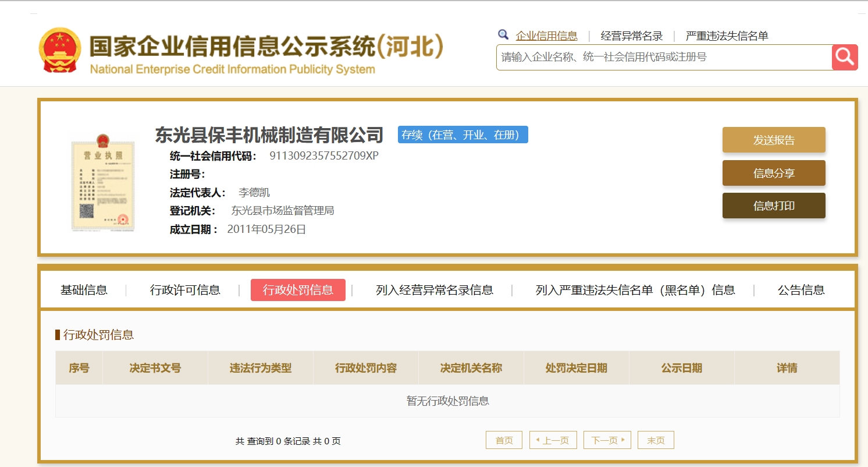The width and height of the screenshot is (868, 467).
Task: Click the national emblem logo
Action: [60, 50]
